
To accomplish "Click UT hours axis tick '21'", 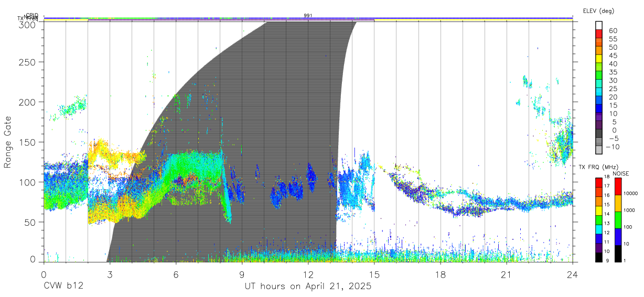I will pyautogui.click(x=506, y=274).
